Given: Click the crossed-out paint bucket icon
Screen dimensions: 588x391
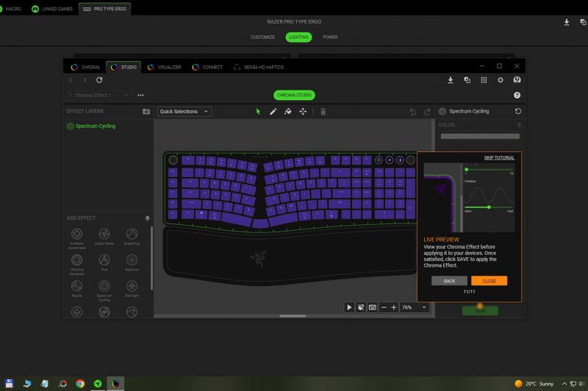Looking at the screenshot, I should [x=361, y=307].
